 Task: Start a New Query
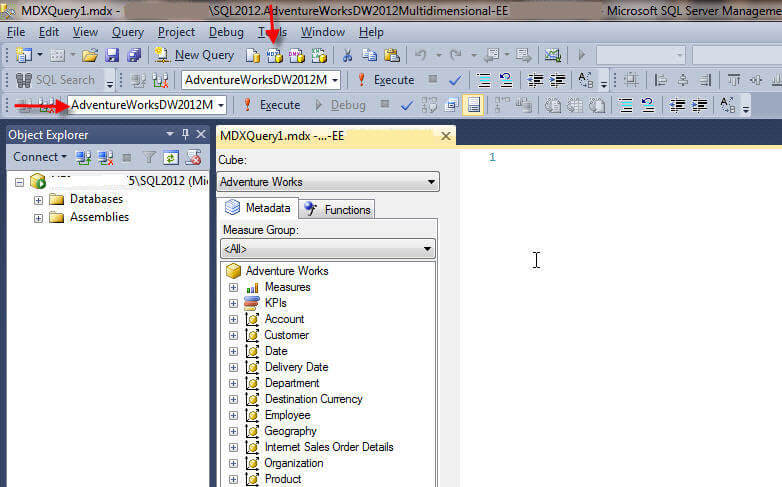coord(194,55)
